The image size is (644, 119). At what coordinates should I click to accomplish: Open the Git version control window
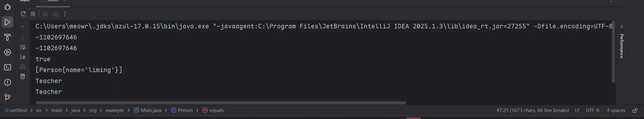click(8, 97)
